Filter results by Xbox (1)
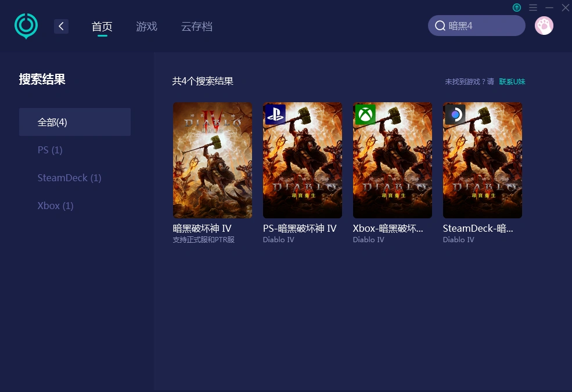 click(55, 206)
